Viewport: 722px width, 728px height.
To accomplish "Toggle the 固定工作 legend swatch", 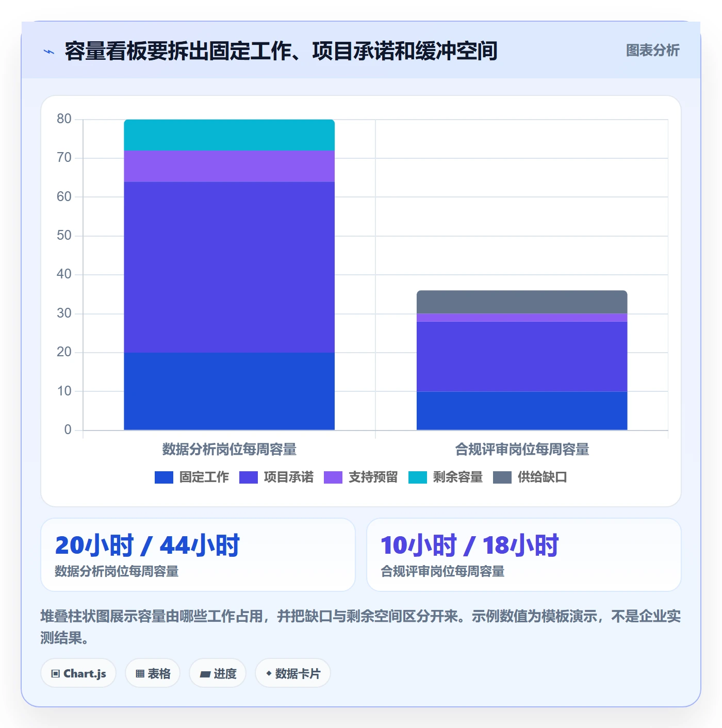I will (164, 477).
